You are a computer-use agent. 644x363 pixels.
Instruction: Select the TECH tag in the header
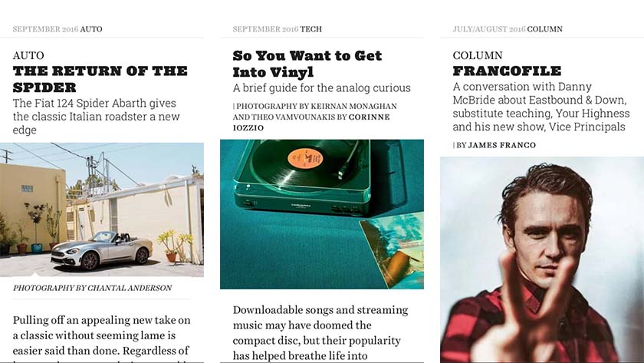(x=311, y=28)
